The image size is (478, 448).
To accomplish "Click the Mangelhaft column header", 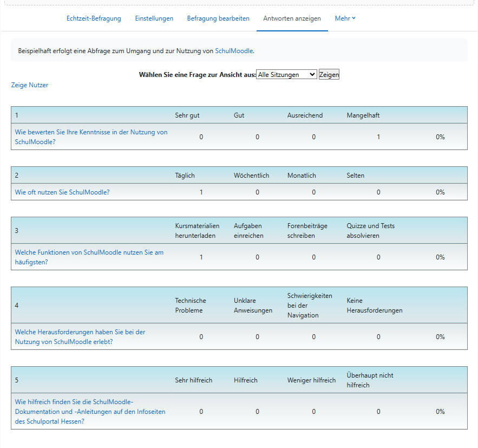I will point(363,115).
